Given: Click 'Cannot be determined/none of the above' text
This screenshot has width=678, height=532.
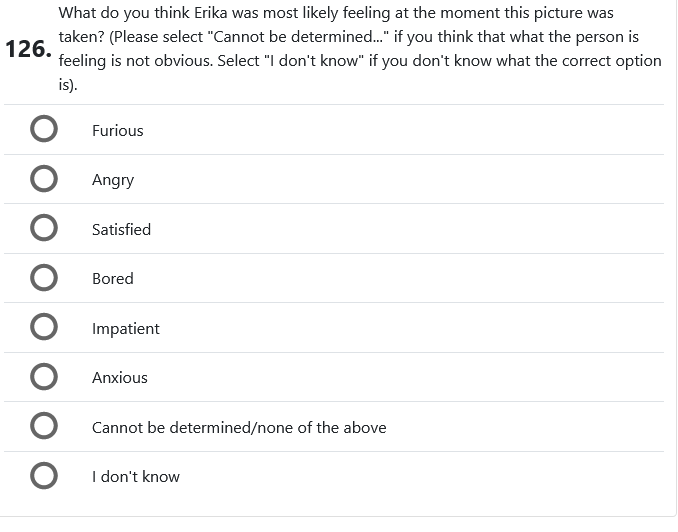Looking at the screenshot, I should [239, 427].
